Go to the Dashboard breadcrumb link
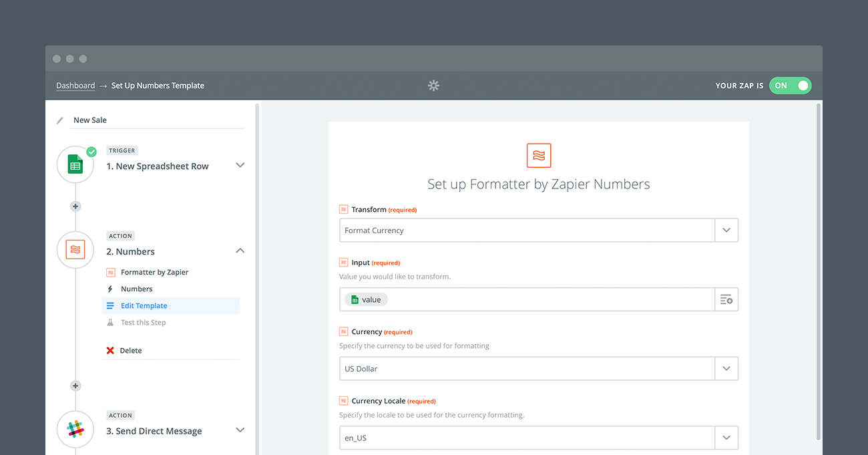This screenshot has width=868, height=455. [x=75, y=86]
